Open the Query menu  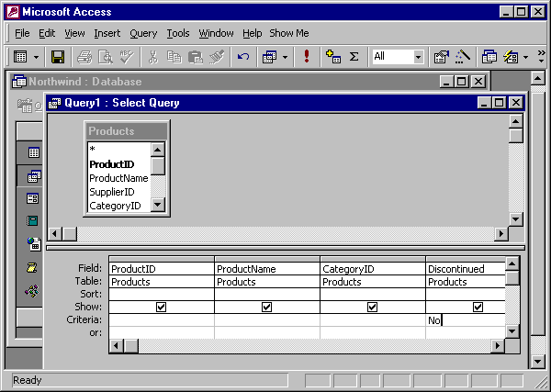click(x=143, y=33)
